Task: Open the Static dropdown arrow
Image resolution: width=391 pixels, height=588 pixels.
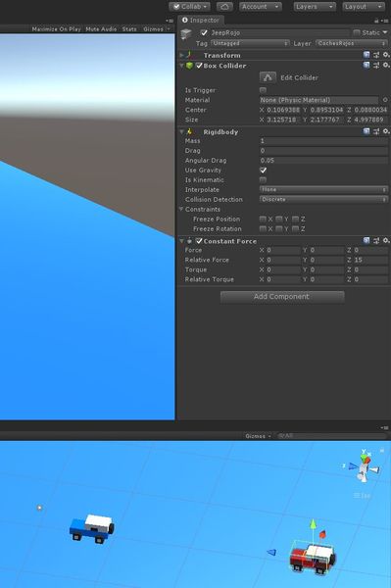Action: click(385, 32)
